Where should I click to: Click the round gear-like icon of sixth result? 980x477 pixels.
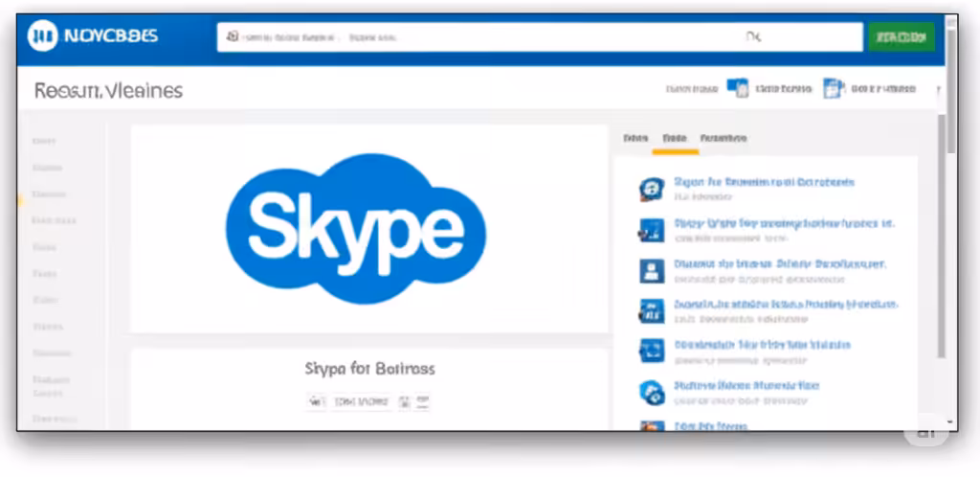(x=651, y=393)
